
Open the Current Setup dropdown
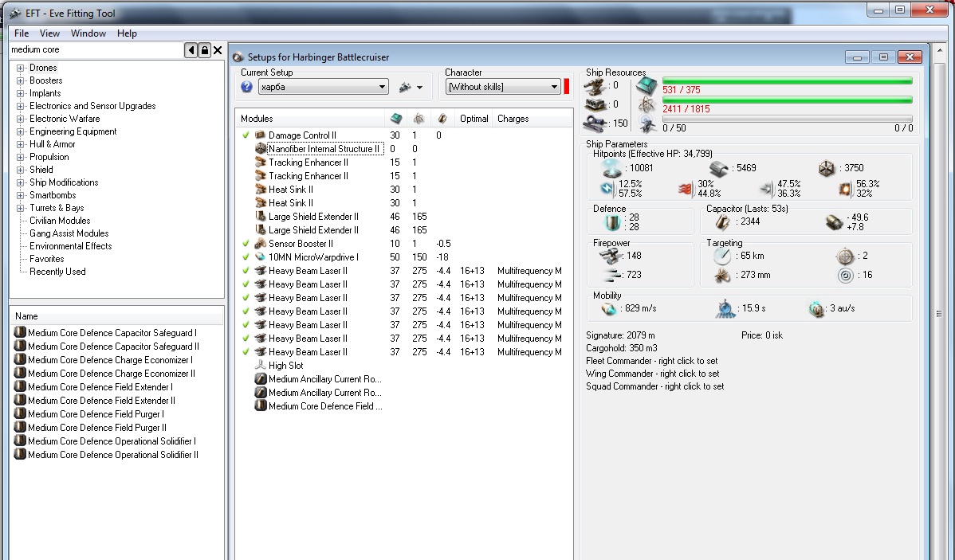click(x=324, y=87)
